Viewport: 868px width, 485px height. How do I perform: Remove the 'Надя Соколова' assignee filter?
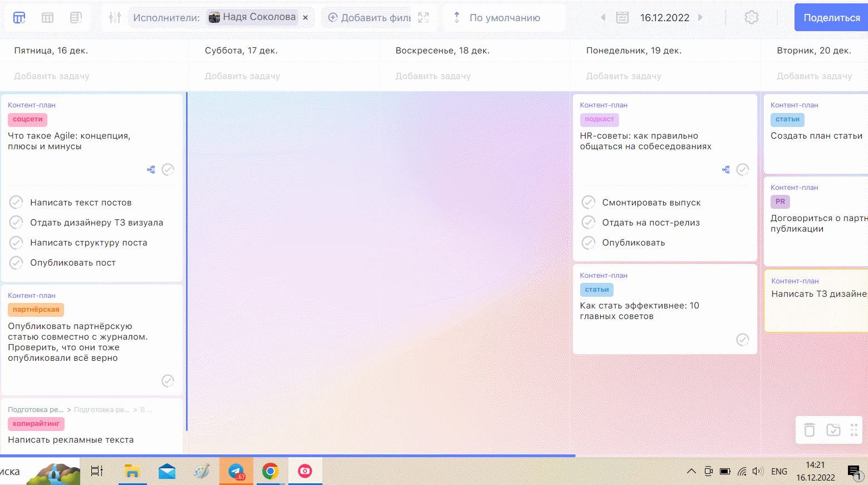305,18
